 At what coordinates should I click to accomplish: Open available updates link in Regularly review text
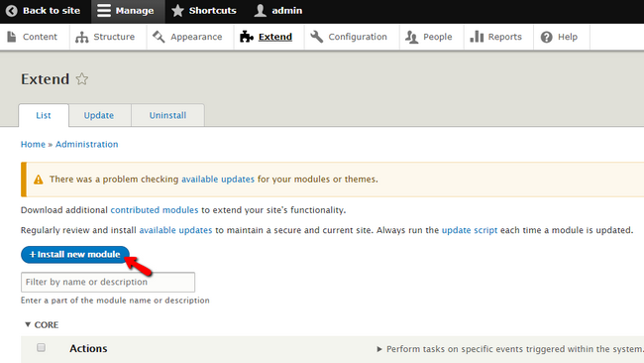click(x=175, y=230)
